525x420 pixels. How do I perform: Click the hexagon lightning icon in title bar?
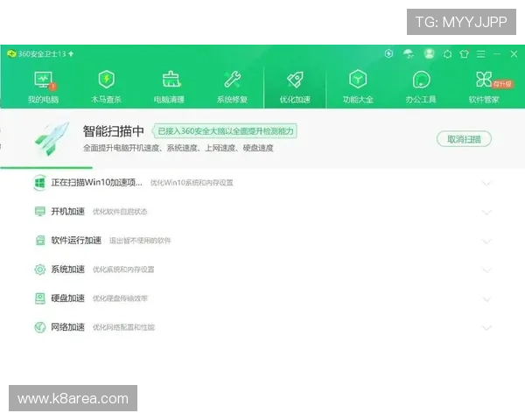388,53
